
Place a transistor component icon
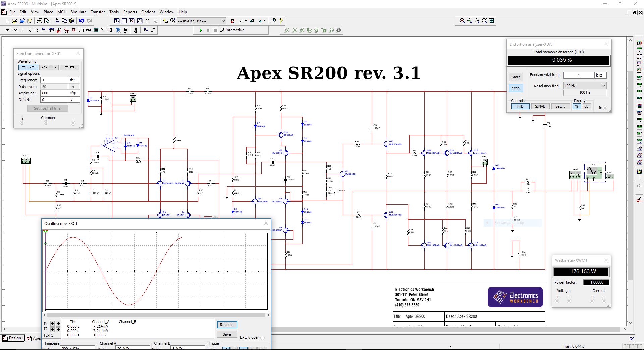pyautogui.click(x=30, y=30)
